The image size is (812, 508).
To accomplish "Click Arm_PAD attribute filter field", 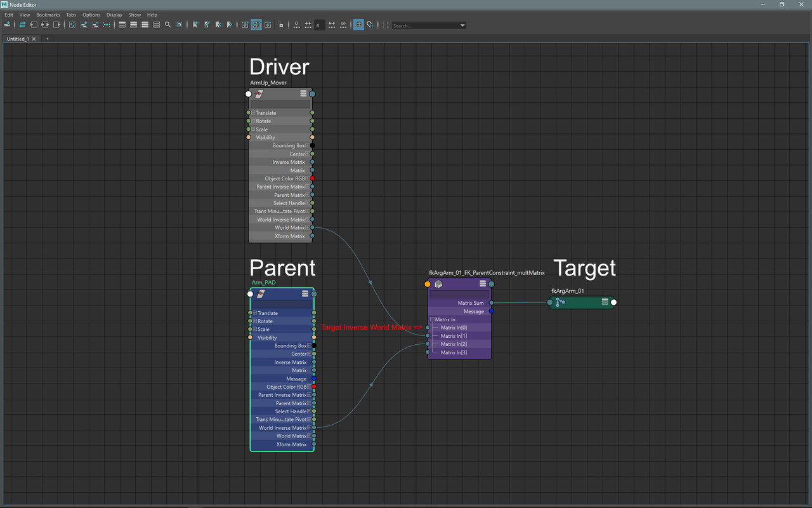I will (282, 304).
